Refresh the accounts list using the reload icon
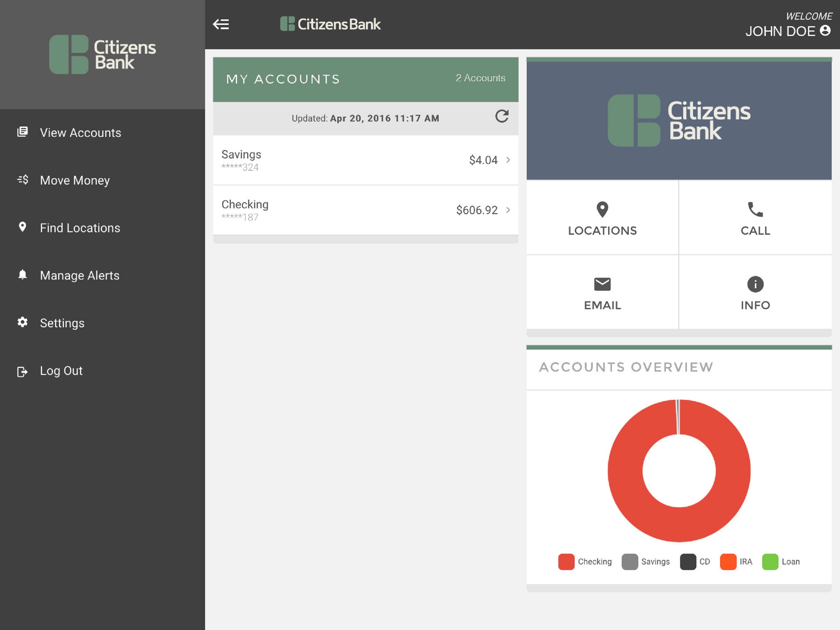Screen dimensions: 840x630 pyautogui.click(x=502, y=116)
